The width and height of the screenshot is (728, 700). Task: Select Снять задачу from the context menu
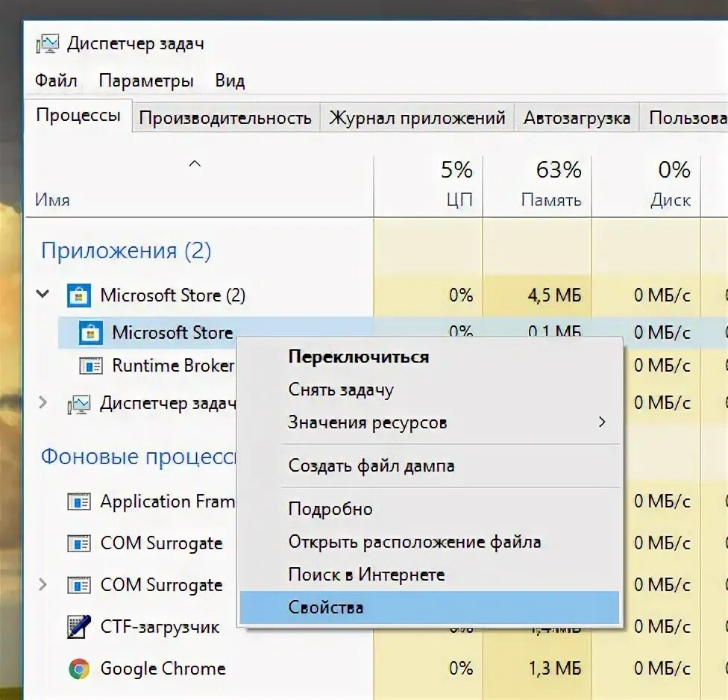coord(341,390)
